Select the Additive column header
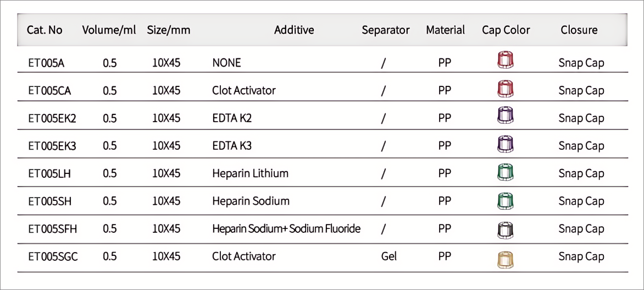The height and width of the screenshot is (290, 644). 294,30
